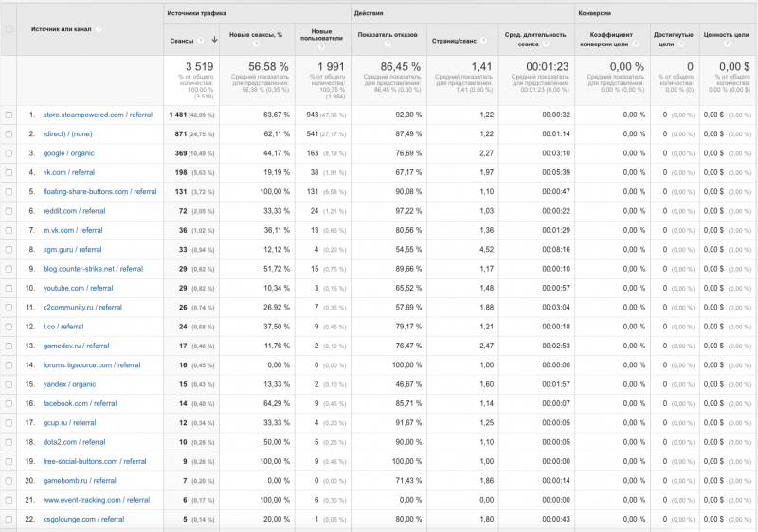Viewport: 758px width, 532px height.
Task: Select the checkbox for google / organic row
Action: [x=9, y=153]
